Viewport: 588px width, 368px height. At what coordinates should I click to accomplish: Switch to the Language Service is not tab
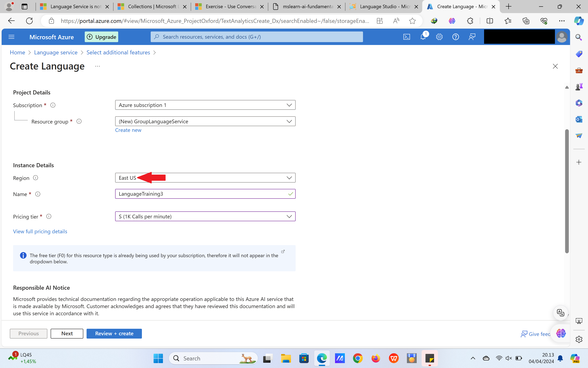74,7
